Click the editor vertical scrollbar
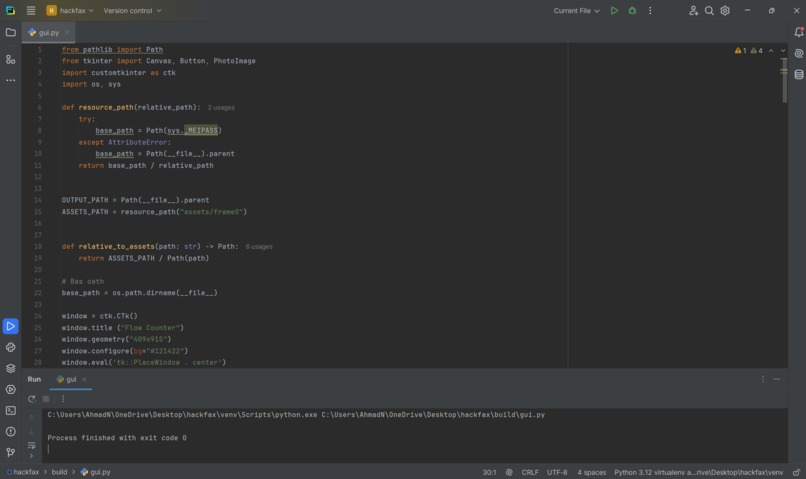This screenshot has width=806, height=479. [784, 80]
